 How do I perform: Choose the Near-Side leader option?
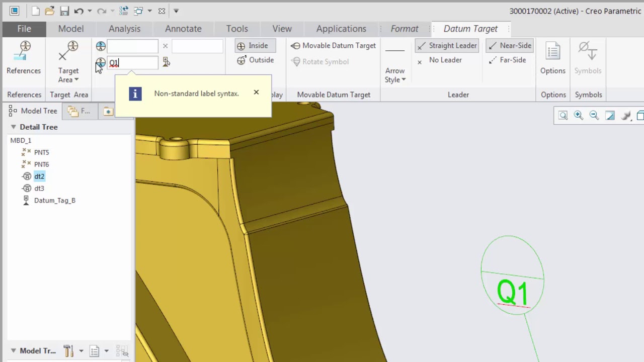pos(510,46)
